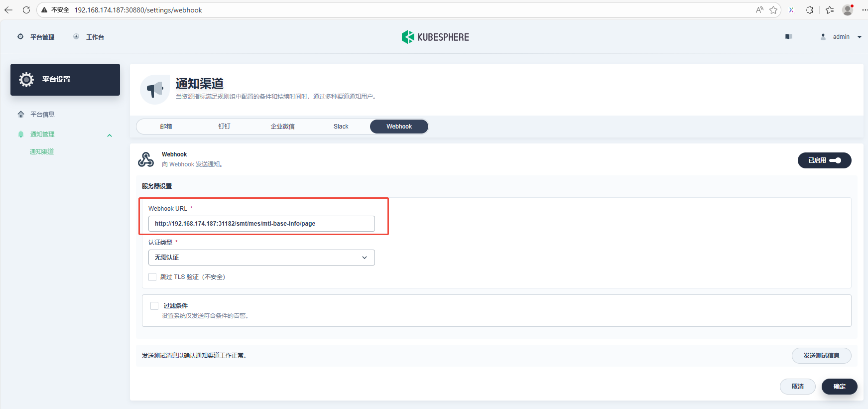The height and width of the screenshot is (409, 868).
Task: Open platform management gear icon
Action: click(x=20, y=37)
